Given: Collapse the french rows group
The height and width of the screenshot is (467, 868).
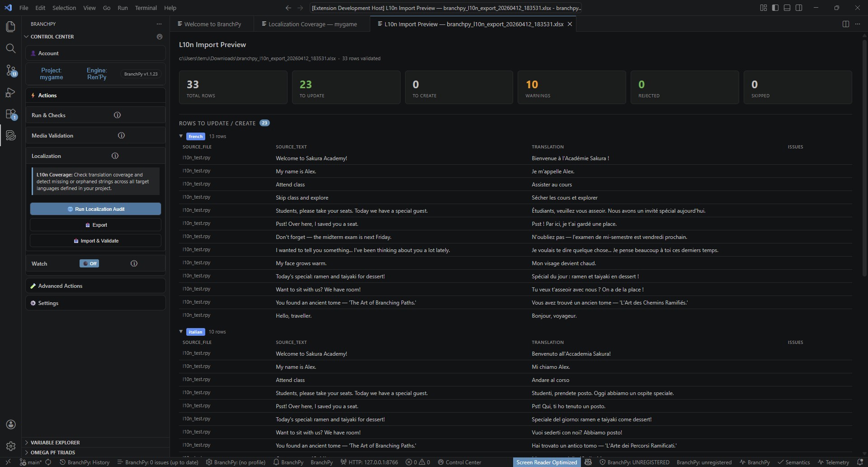Looking at the screenshot, I should [181, 136].
